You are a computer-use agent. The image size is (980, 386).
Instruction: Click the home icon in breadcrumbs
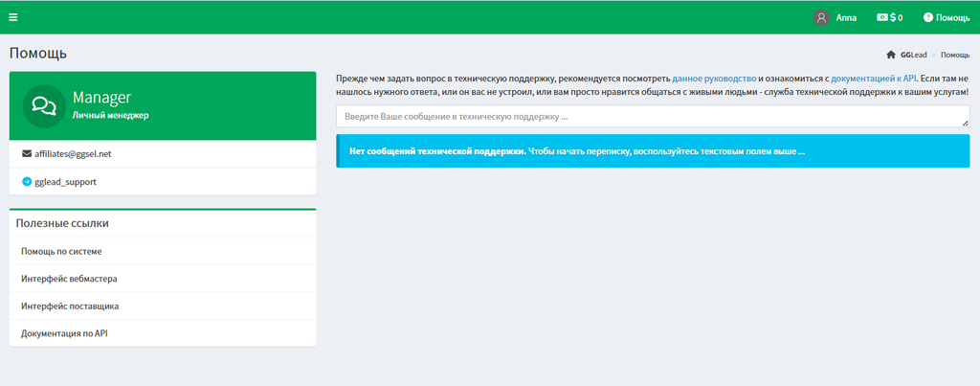click(x=891, y=55)
